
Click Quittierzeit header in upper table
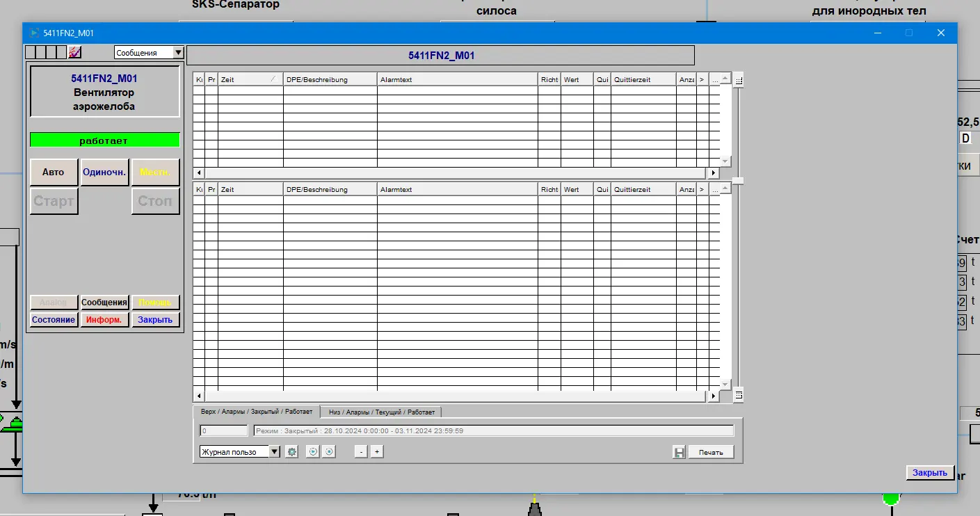643,79
